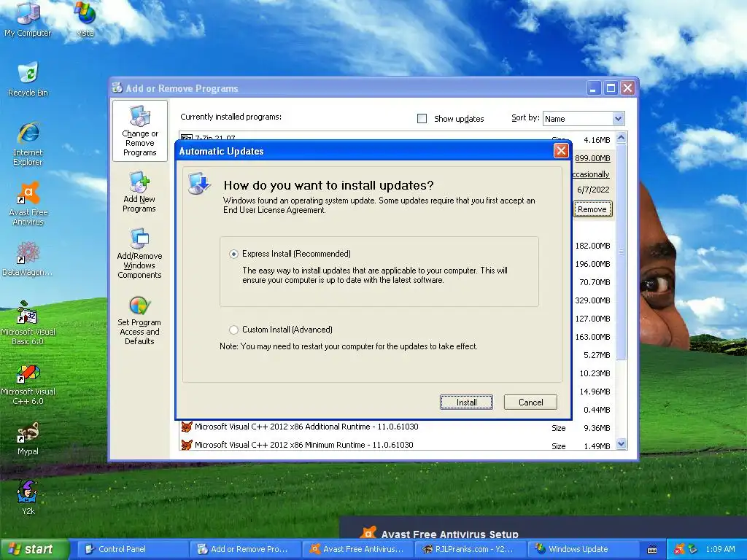Click Avast Free Antivirus Setup banner
747x560 pixels.
click(543, 528)
